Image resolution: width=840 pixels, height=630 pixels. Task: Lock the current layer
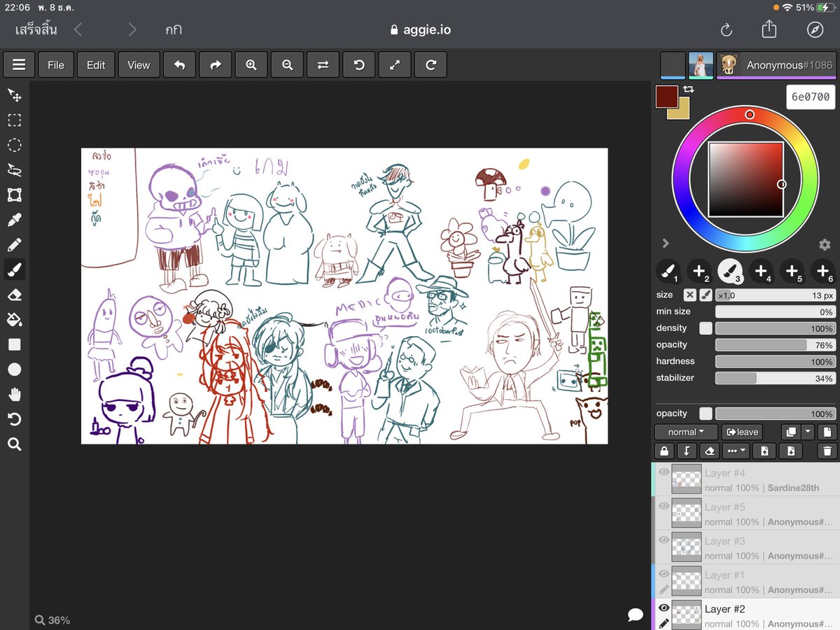click(x=664, y=451)
